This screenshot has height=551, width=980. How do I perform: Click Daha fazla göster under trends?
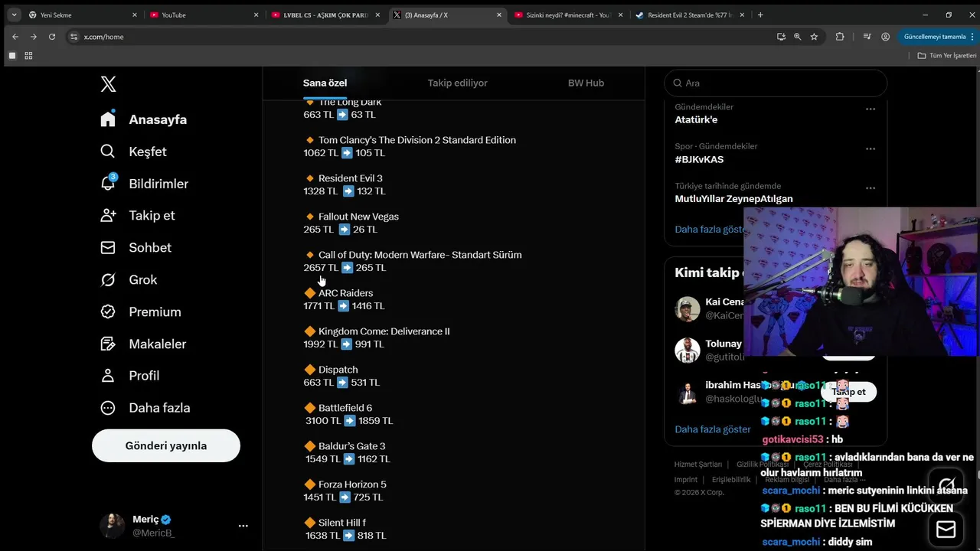(x=710, y=230)
